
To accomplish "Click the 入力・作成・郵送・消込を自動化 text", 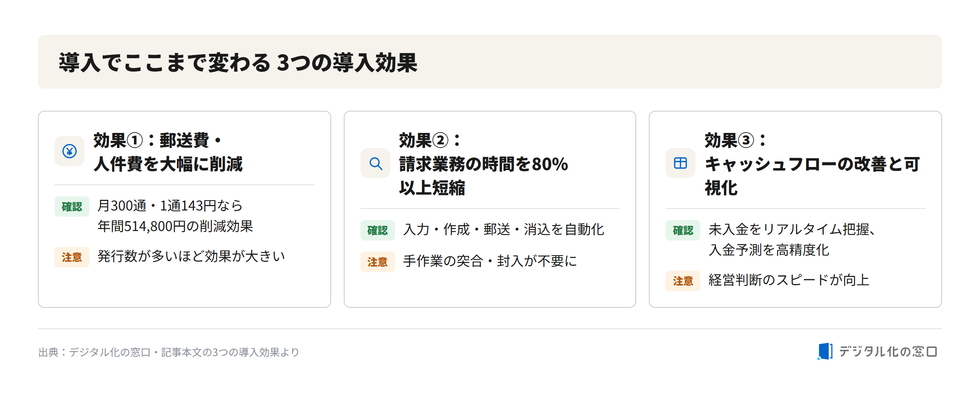I will (x=504, y=229).
